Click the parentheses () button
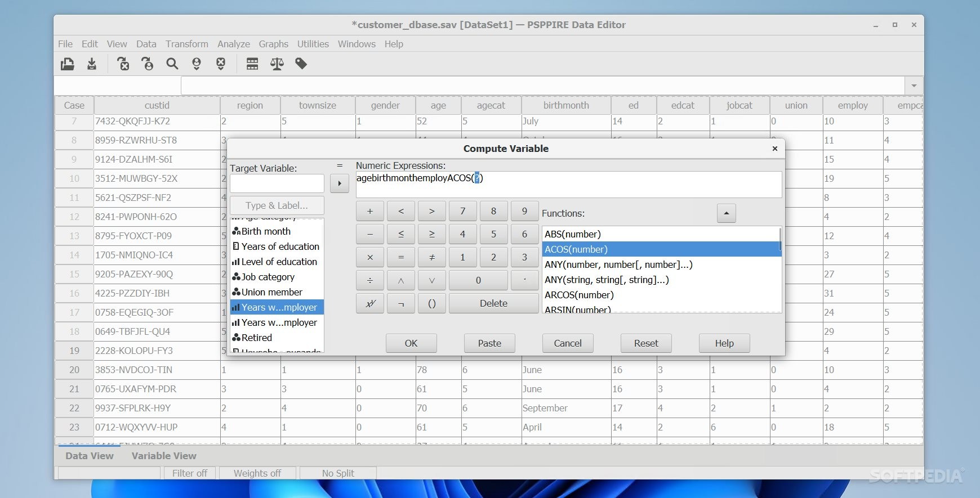Viewport: 980px width, 498px height. pos(432,303)
